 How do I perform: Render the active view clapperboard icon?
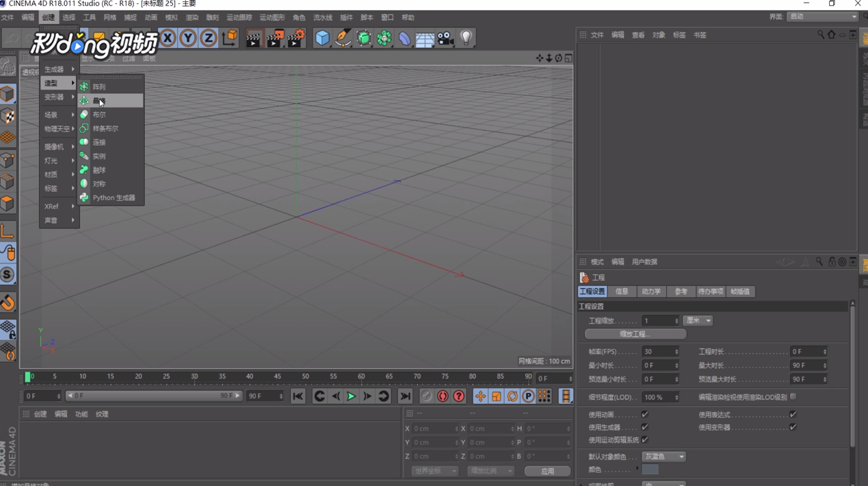(254, 38)
